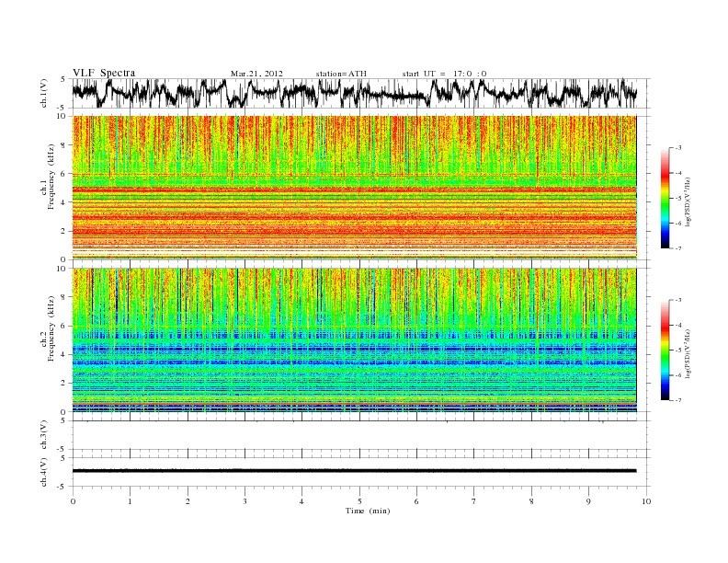Viewport: 728px width, 563px height.
Task: Click the "-3" tick on the upper colorbar
Action: (678, 148)
